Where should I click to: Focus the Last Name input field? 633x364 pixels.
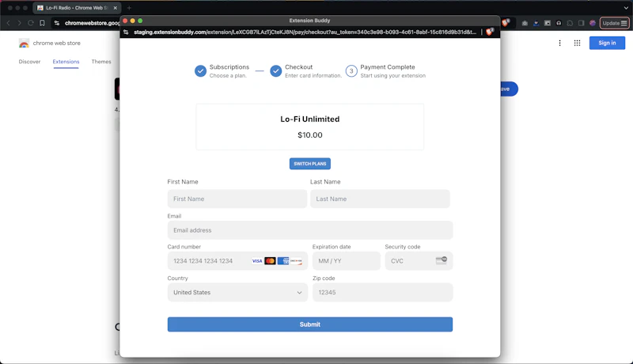coord(380,199)
